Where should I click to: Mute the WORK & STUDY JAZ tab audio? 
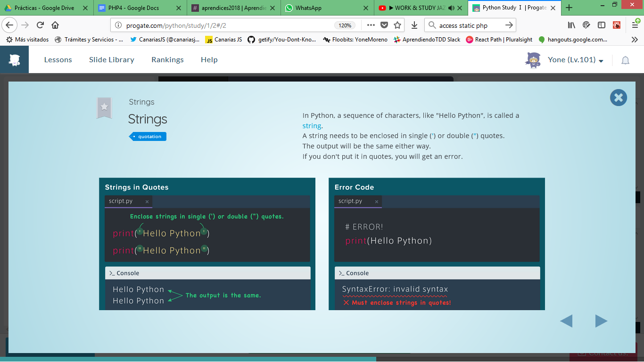tap(452, 8)
